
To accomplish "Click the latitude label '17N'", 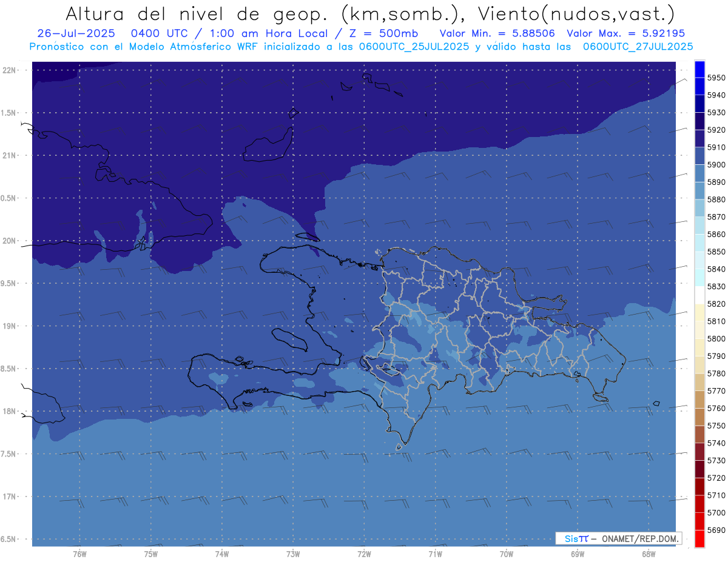I will tap(8, 497).
